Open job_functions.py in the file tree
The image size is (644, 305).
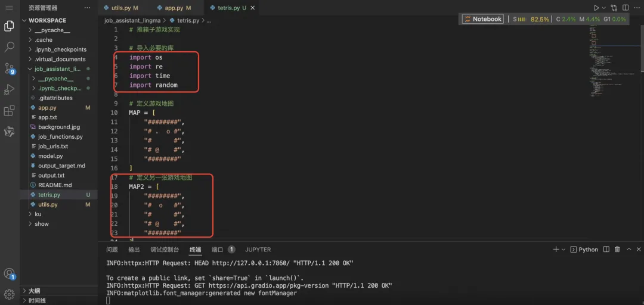(58, 136)
